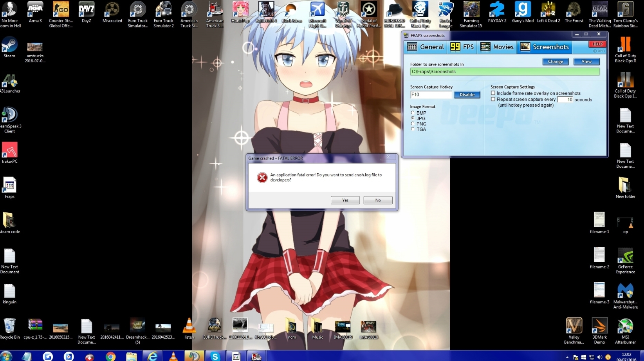This screenshot has width=644, height=361.
Task: Open Google Chrome from the taskbar
Action: [x=111, y=356]
